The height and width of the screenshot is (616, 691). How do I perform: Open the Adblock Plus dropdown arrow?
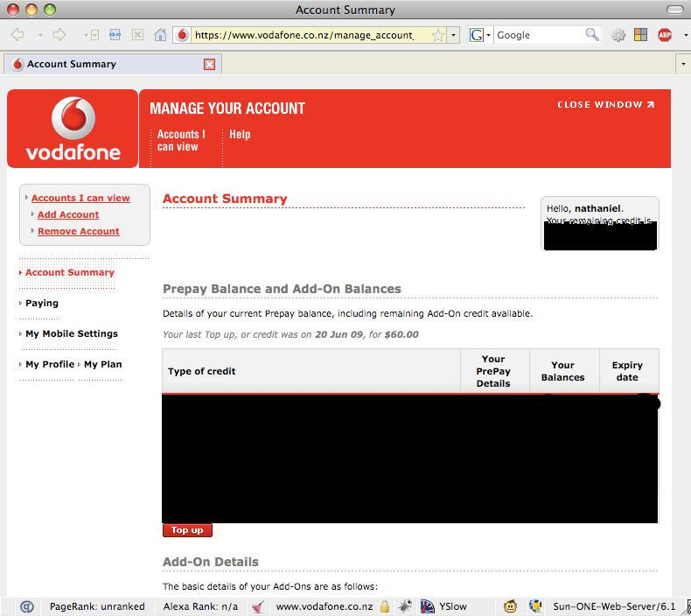coord(685,35)
